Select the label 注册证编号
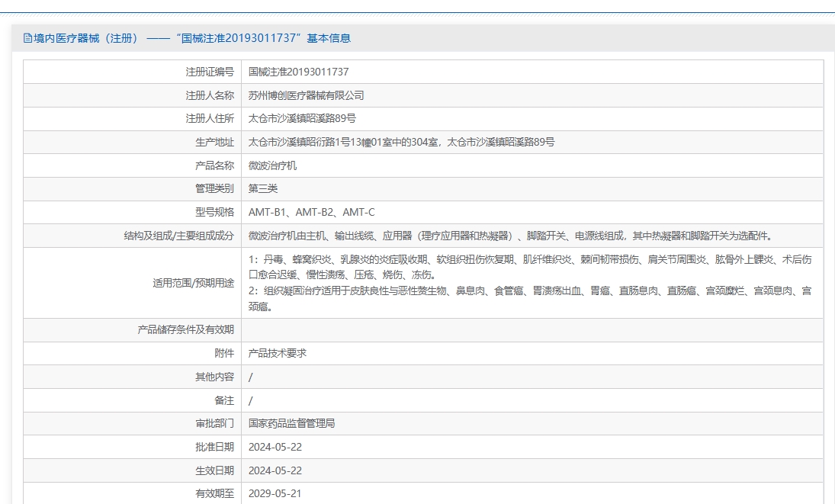This screenshot has height=504, width=835. click(x=210, y=72)
